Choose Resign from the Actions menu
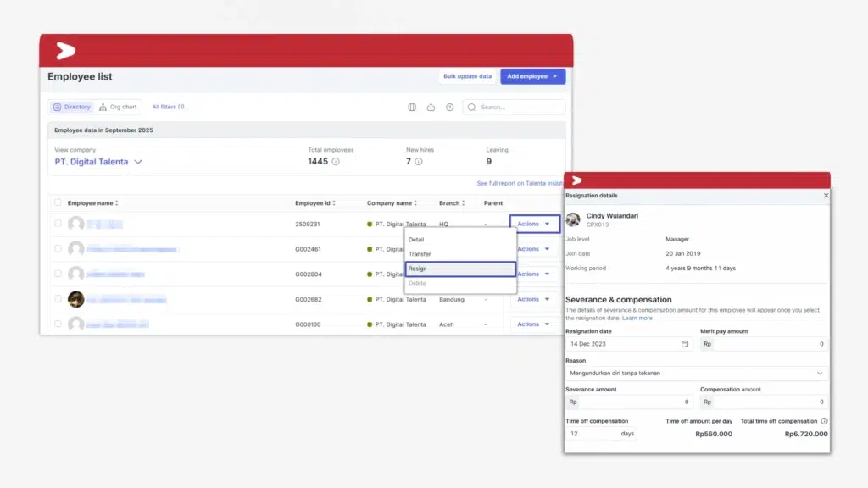The image size is (868, 488). point(459,269)
